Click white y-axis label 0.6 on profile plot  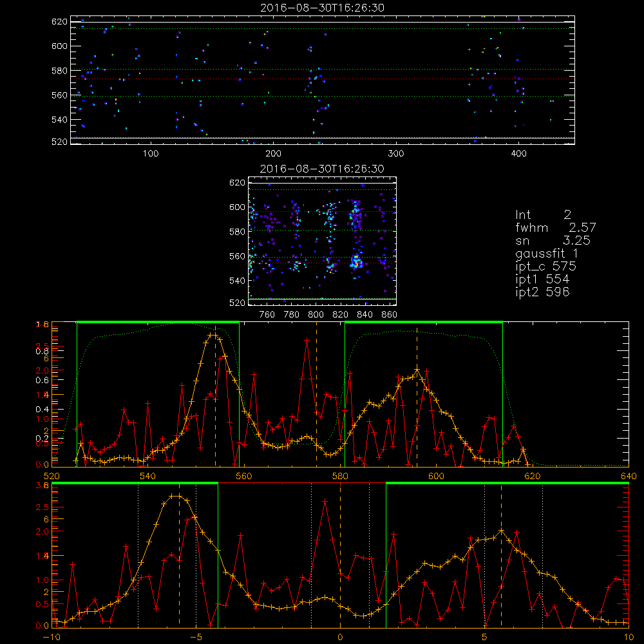coord(43,380)
